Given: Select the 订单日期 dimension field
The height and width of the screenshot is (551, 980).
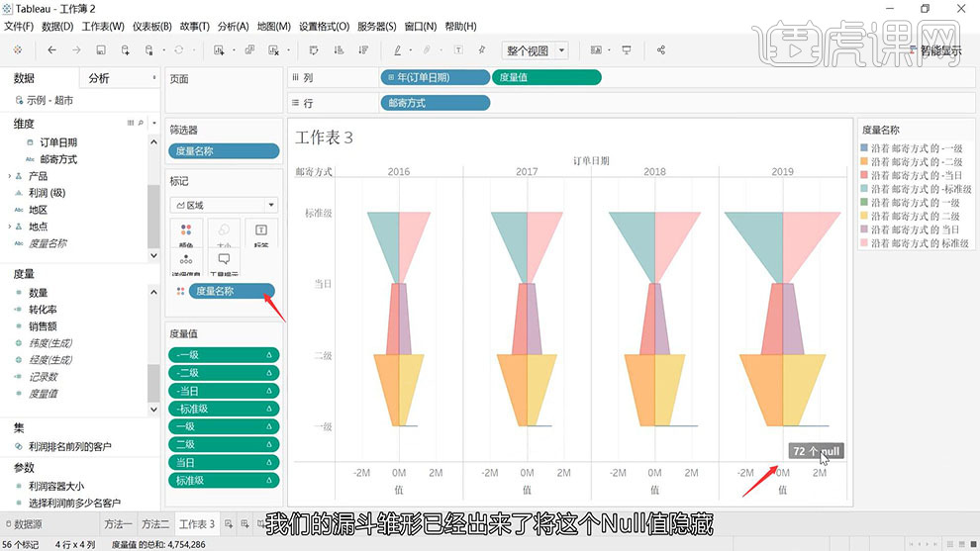Looking at the screenshot, I should [58, 142].
